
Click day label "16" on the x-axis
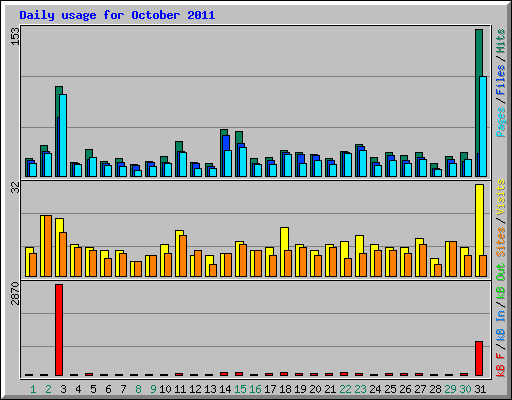[255, 389]
